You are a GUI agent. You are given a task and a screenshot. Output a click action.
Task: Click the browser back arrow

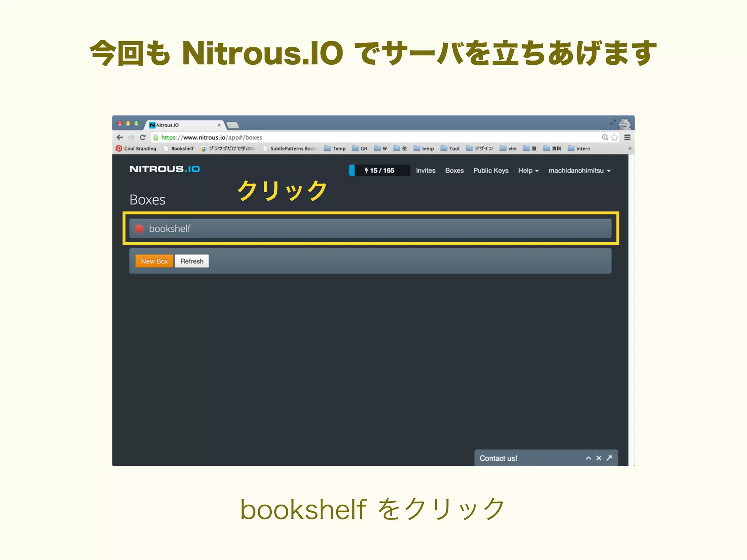coord(120,137)
